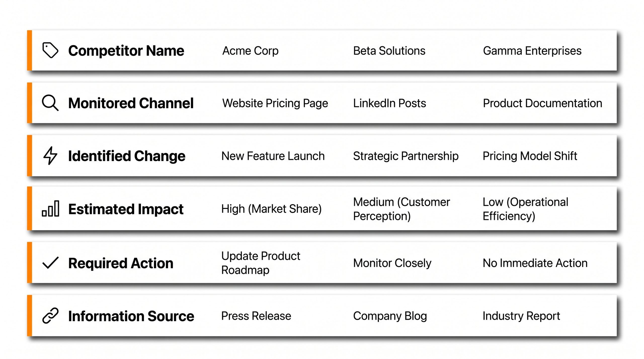The image size is (644, 359).
Task: Select the Monitored Channel row heading
Action: click(x=131, y=103)
